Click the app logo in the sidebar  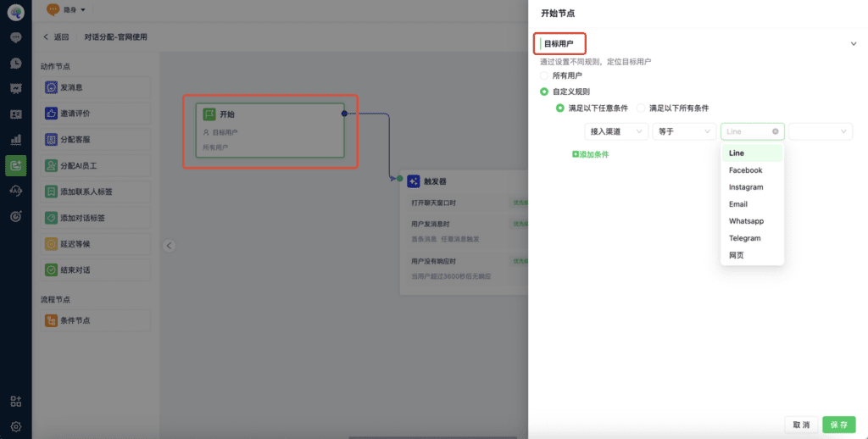(x=15, y=12)
